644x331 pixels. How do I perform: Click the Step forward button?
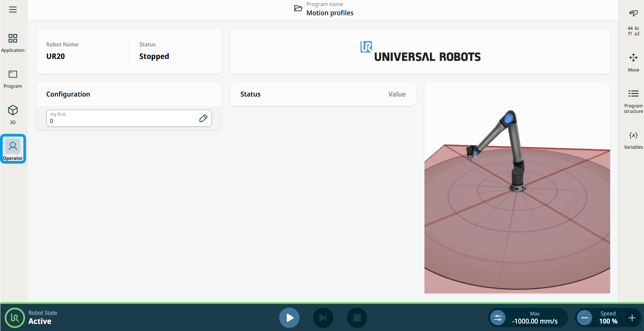323,318
